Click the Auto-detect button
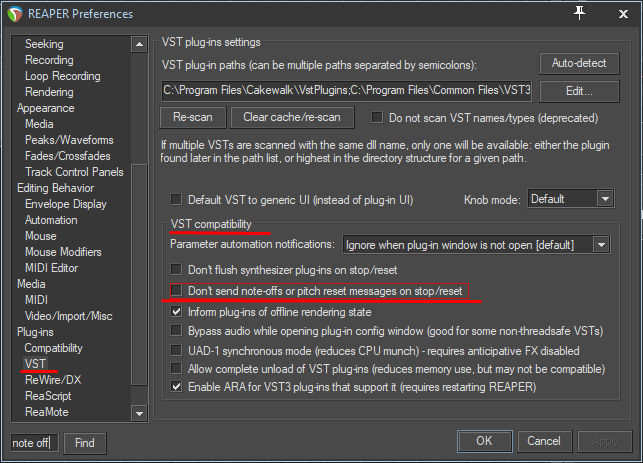 pos(579,63)
